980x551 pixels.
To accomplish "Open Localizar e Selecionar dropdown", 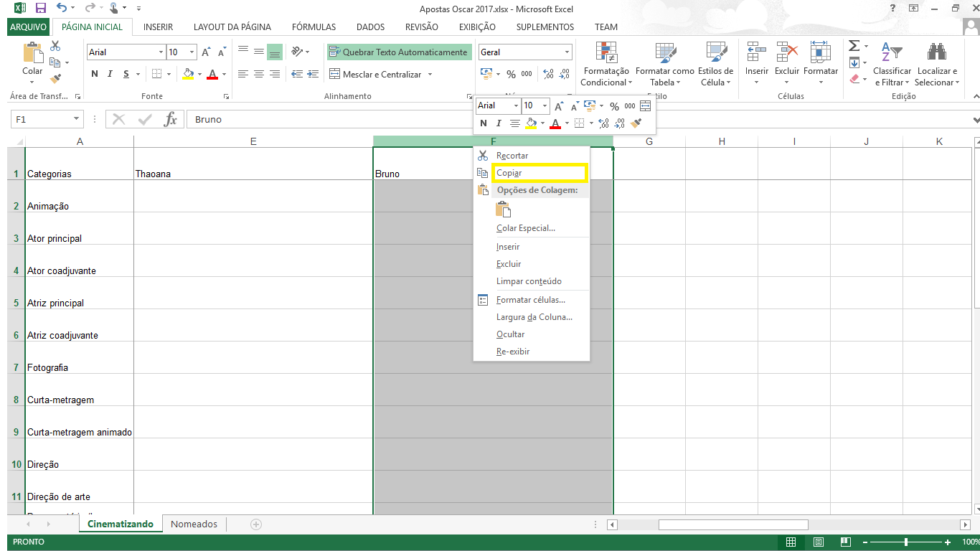I will 937,65.
